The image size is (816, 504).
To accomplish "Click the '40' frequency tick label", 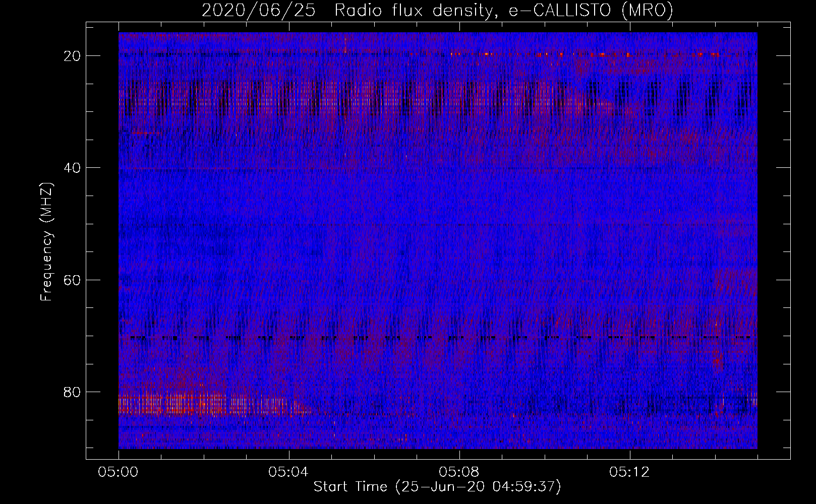I will coord(73,168).
